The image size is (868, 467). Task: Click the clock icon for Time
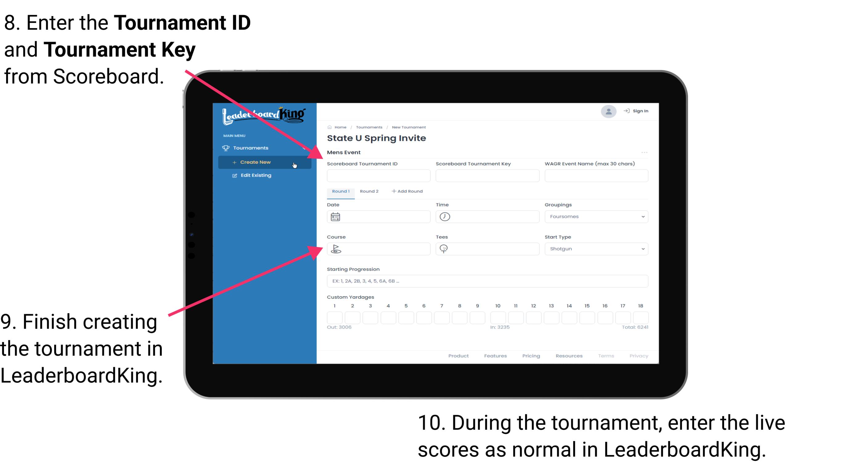(445, 217)
